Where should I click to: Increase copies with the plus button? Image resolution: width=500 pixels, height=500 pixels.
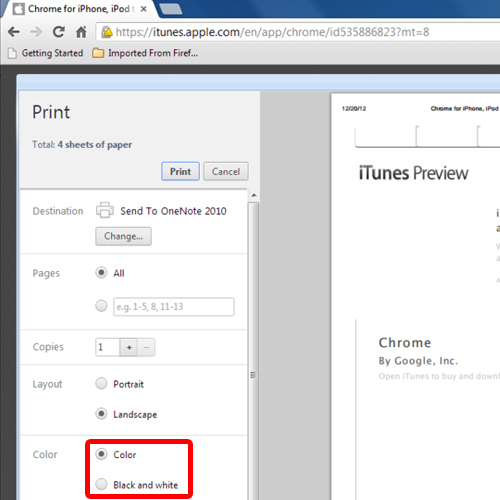click(129, 348)
